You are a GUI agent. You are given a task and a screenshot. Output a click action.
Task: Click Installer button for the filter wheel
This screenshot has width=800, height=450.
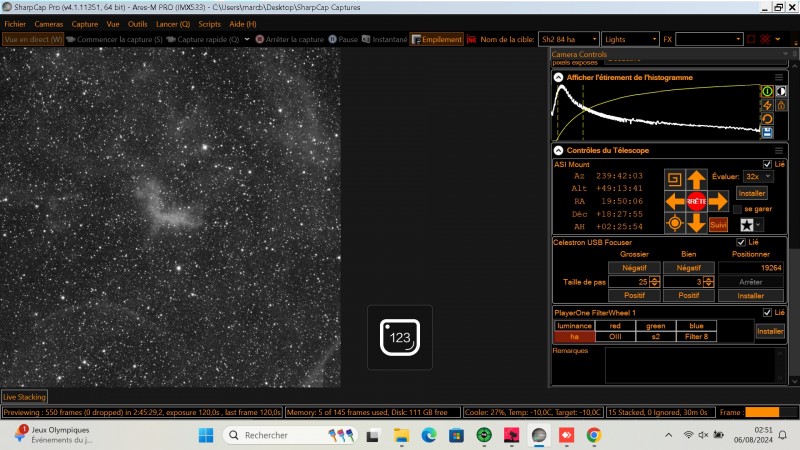click(x=770, y=331)
